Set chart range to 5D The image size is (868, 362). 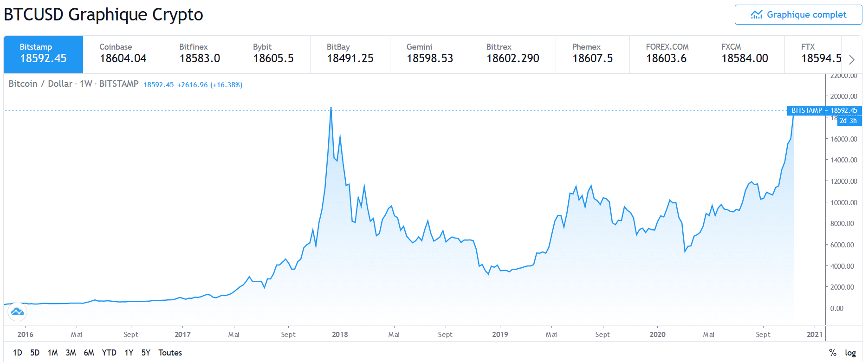[x=35, y=353]
